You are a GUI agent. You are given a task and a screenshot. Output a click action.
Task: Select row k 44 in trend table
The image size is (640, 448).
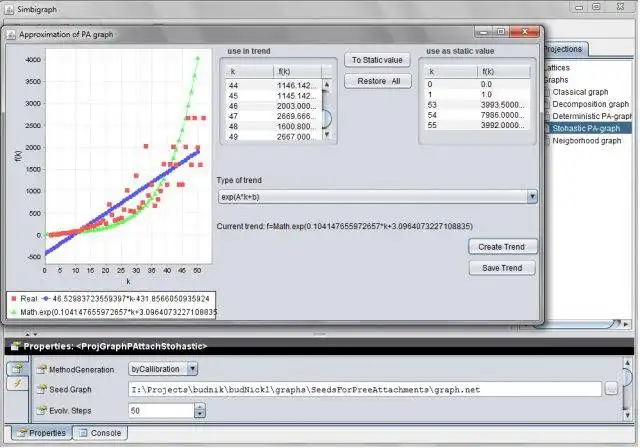(x=273, y=85)
